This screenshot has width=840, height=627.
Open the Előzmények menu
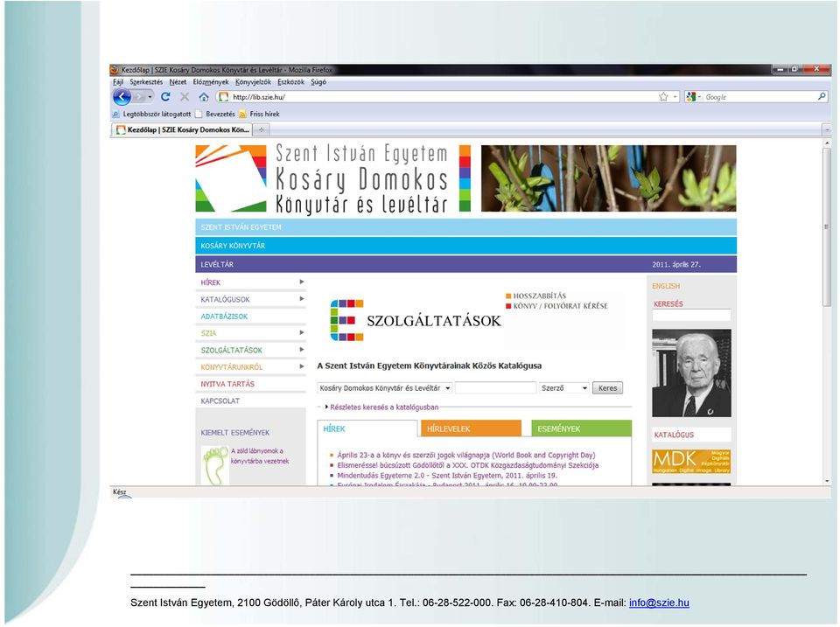coord(211,82)
